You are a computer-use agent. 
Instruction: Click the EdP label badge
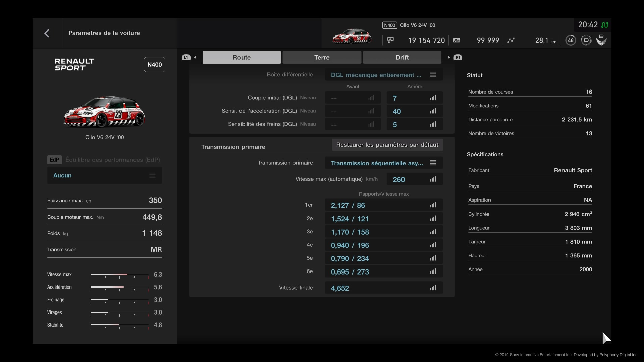pos(54,160)
